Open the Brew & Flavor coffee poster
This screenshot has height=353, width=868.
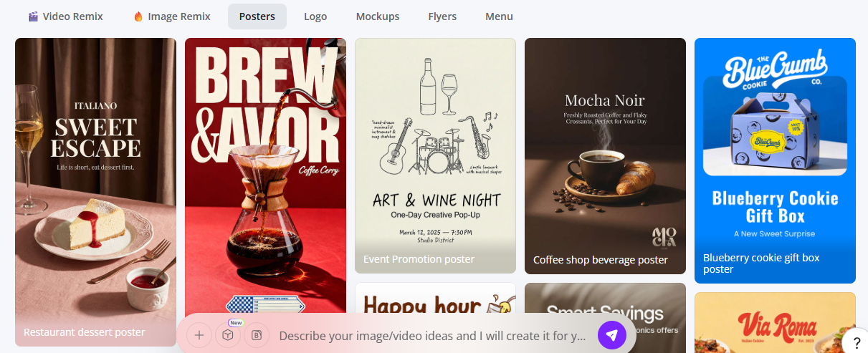pyautogui.click(x=265, y=175)
